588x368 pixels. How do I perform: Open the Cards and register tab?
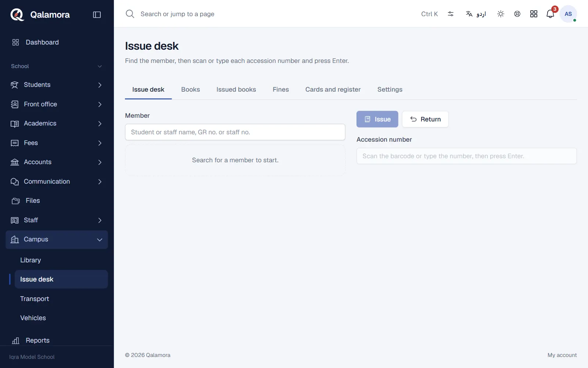(333, 89)
